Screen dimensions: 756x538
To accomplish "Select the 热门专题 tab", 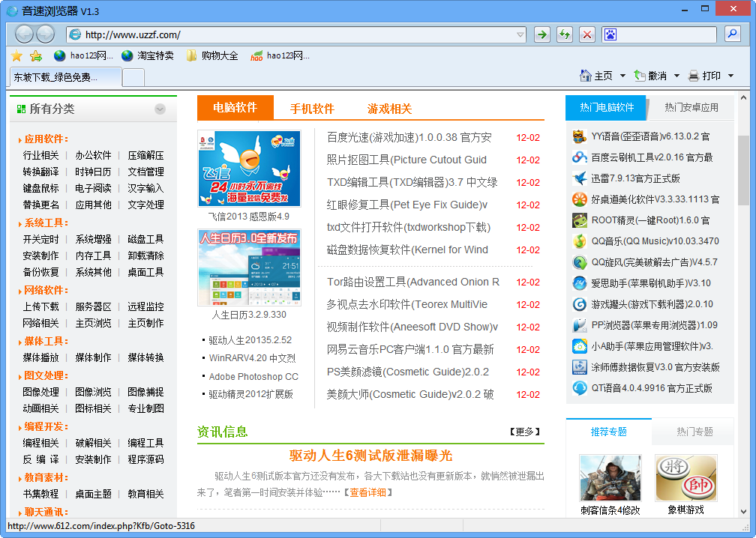I will (x=694, y=432).
